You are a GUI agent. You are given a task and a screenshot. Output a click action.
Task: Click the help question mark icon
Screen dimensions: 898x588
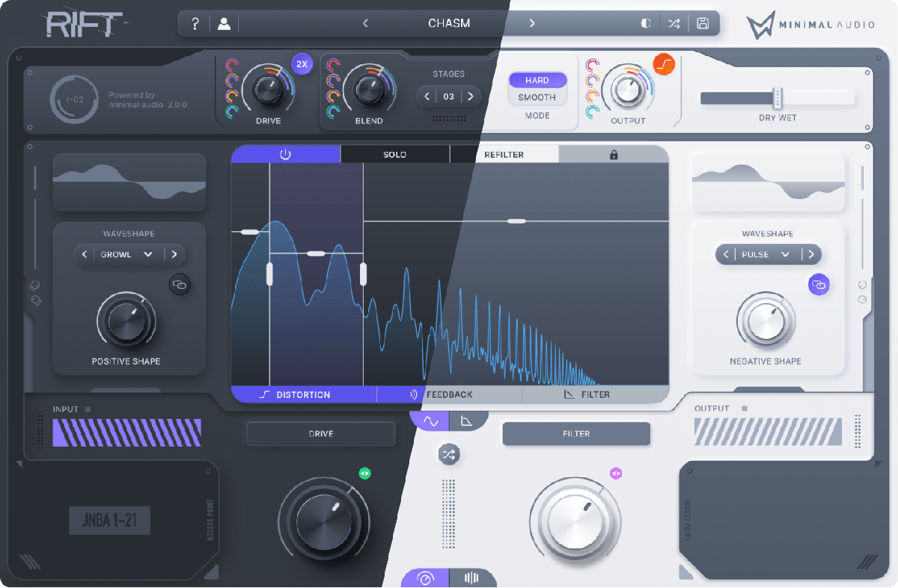coord(195,23)
